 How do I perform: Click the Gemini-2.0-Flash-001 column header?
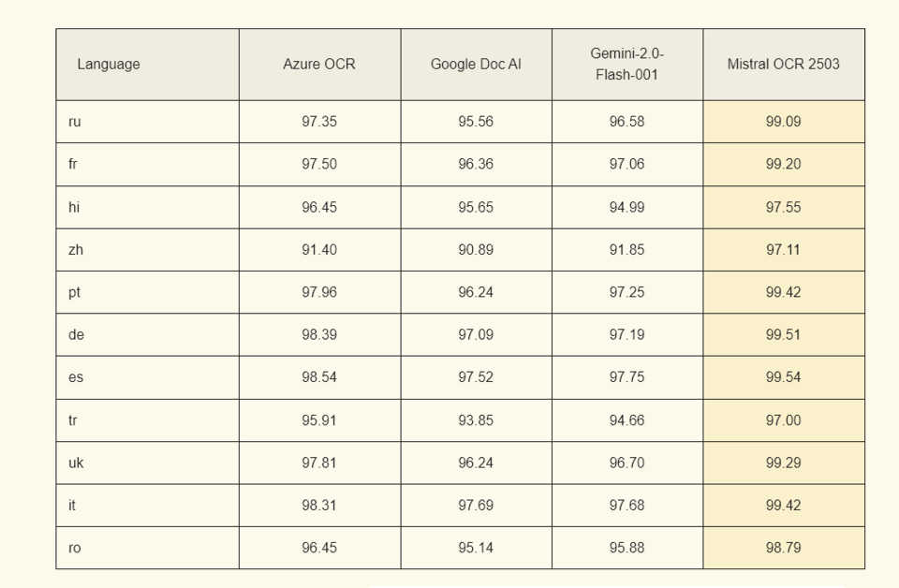[626, 65]
